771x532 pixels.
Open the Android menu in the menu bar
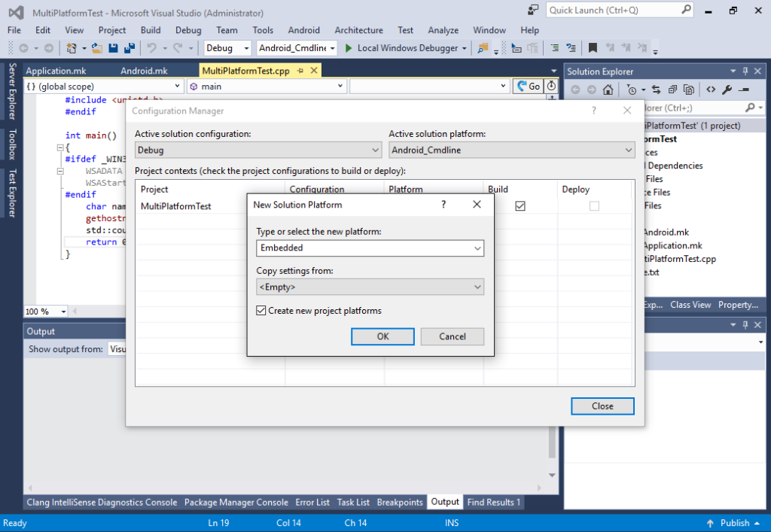pos(303,30)
